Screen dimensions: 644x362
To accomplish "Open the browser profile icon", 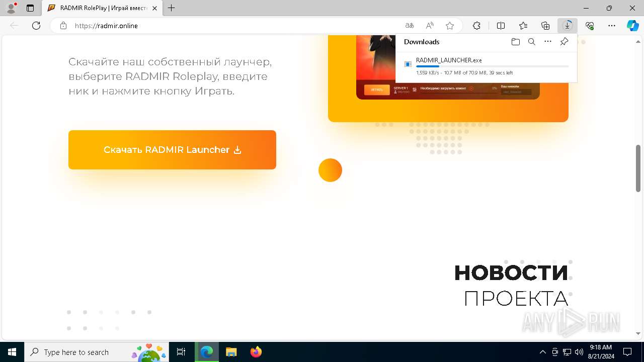I will 11,8.
